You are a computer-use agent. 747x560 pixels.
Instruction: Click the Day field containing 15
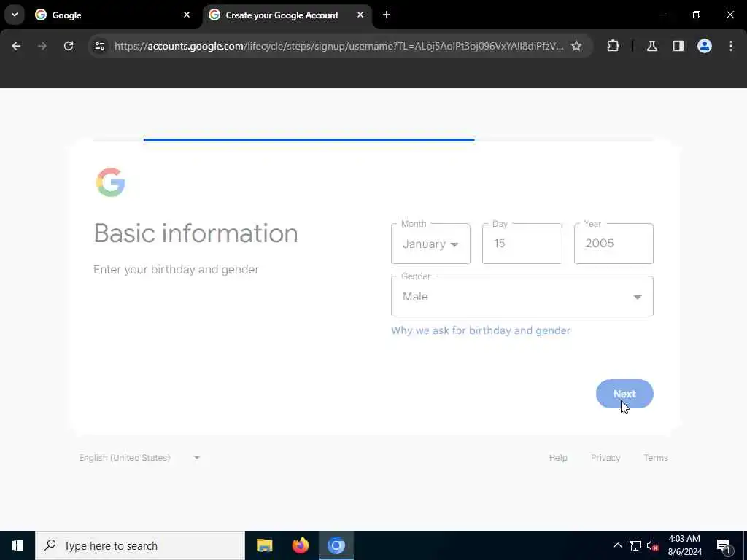pyautogui.click(x=522, y=244)
